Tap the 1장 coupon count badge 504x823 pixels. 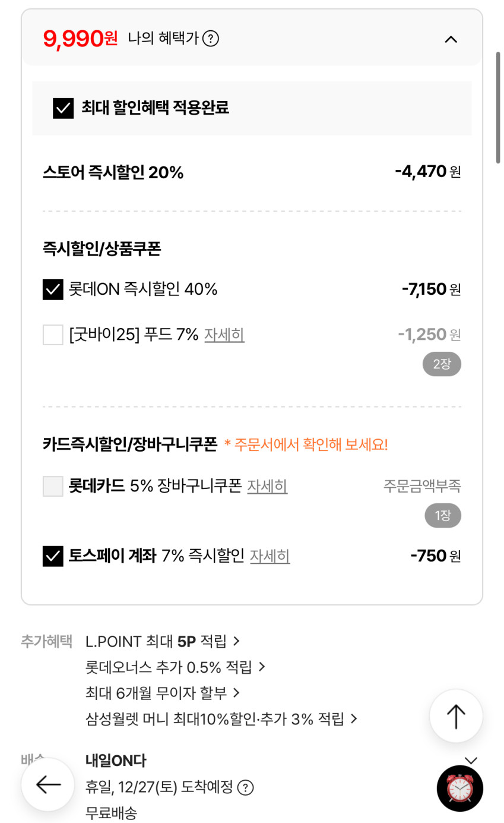coord(443,516)
